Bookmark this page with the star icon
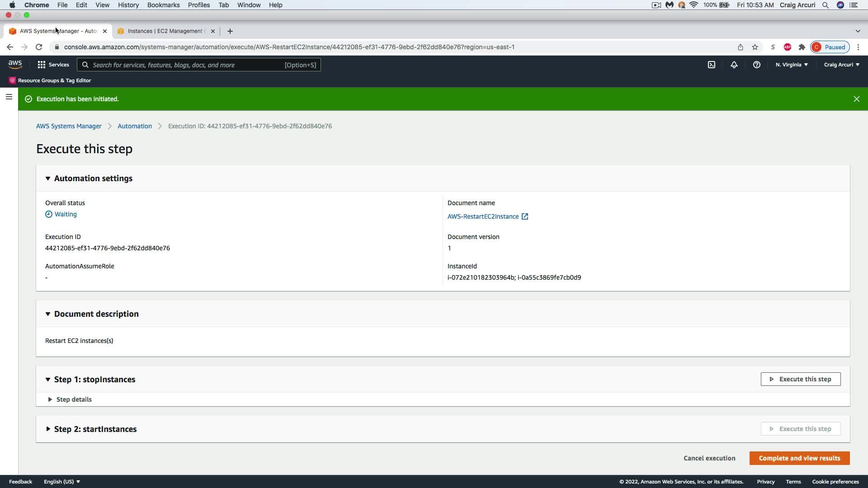Image resolution: width=868 pixels, height=488 pixels. point(755,47)
